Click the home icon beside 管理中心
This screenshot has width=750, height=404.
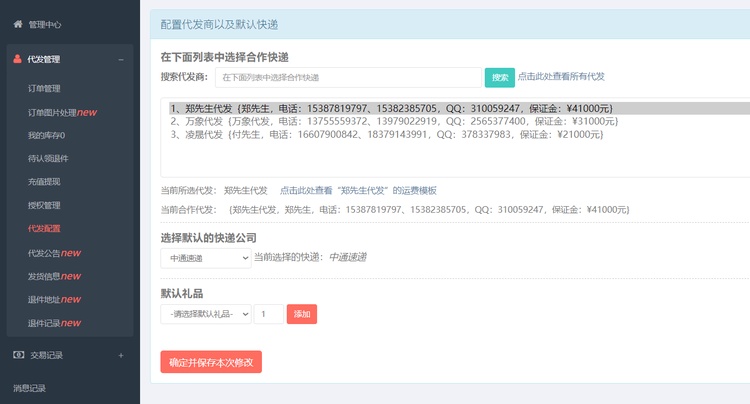[x=18, y=23]
